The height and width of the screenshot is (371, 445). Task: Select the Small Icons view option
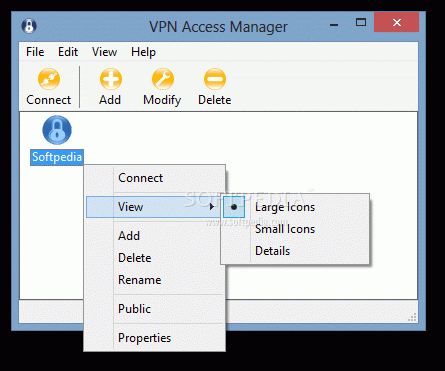tap(295, 229)
